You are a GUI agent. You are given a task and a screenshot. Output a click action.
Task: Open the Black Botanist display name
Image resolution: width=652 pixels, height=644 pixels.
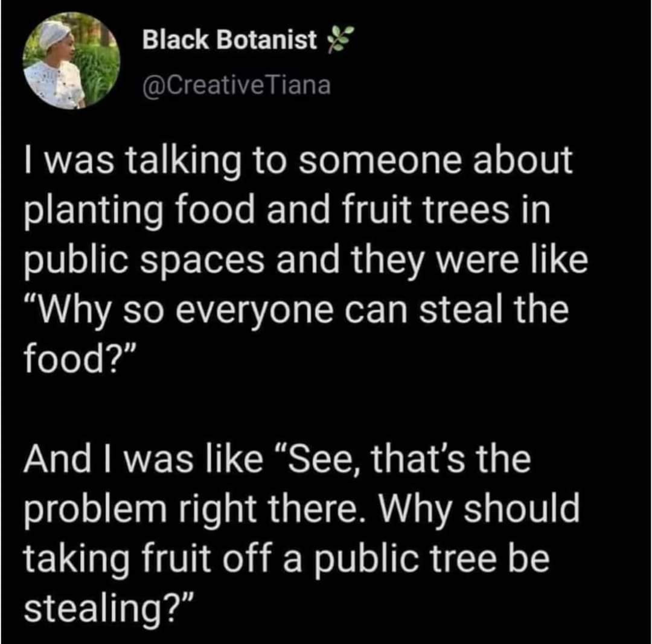click(229, 40)
